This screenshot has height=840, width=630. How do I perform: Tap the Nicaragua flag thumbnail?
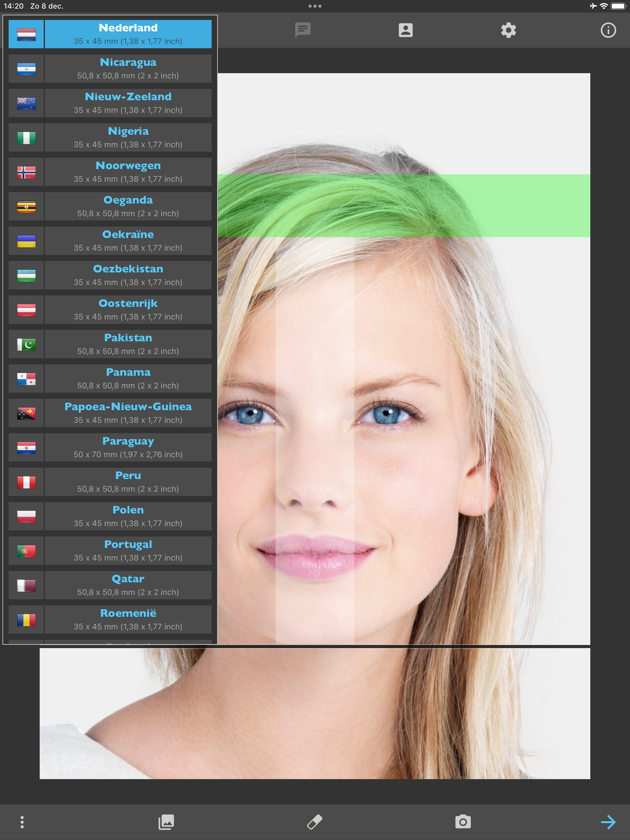click(x=26, y=68)
